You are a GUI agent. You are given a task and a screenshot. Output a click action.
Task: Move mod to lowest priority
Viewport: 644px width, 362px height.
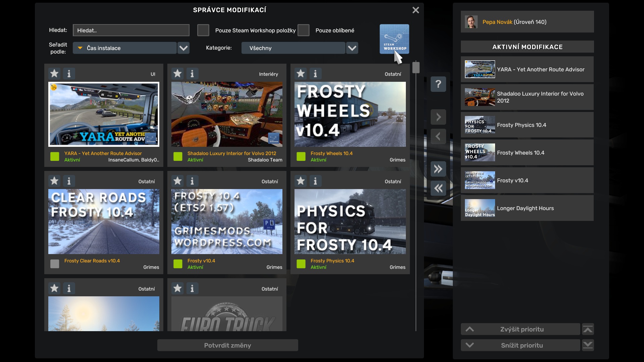pos(588,345)
